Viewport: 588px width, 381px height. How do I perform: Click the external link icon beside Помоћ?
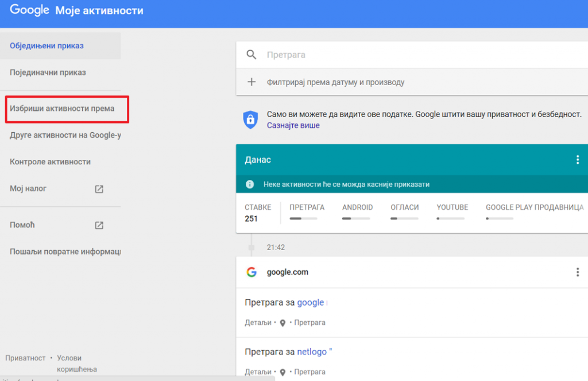pyautogui.click(x=99, y=225)
